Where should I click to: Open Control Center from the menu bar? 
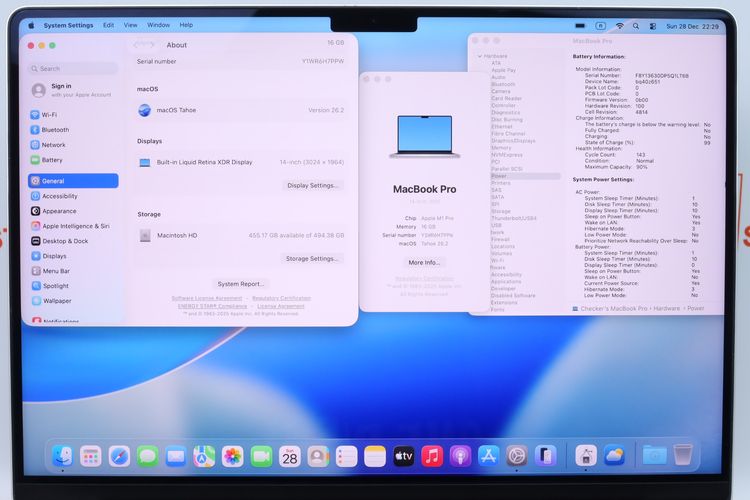(x=652, y=26)
